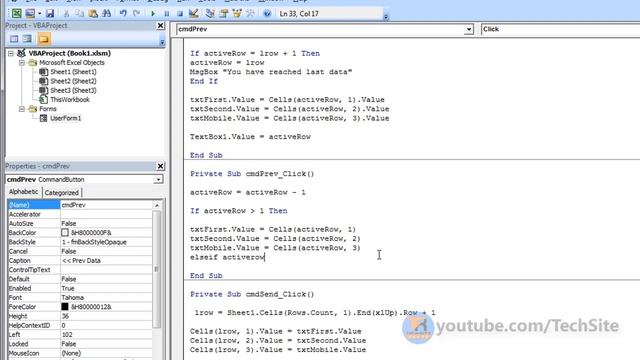Collapse the Forms folder node
640x360 pixels.
[22, 109]
